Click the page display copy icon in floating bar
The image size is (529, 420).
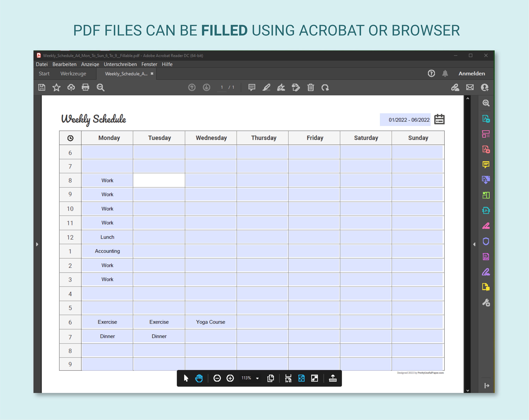pyautogui.click(x=270, y=378)
